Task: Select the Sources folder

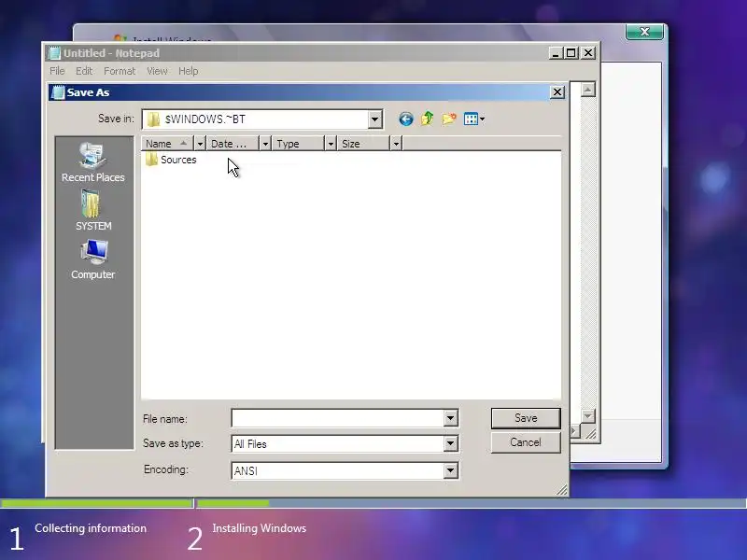Action: [171, 160]
